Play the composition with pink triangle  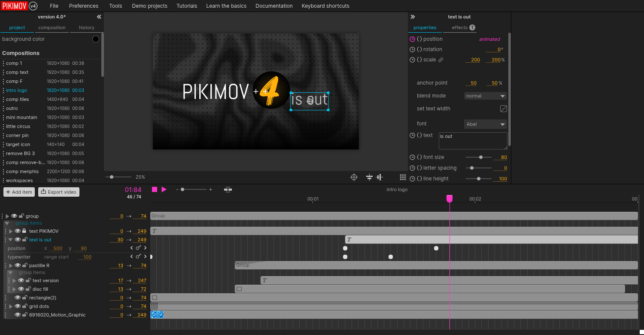164,189
